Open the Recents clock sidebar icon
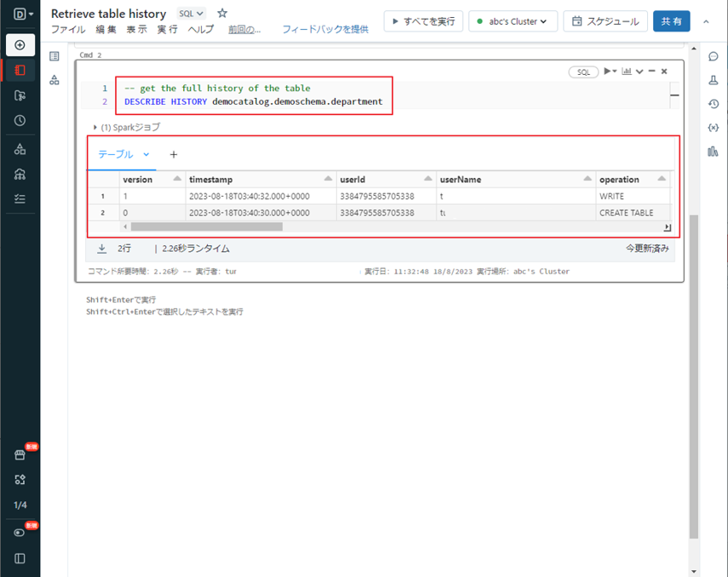 [20, 121]
